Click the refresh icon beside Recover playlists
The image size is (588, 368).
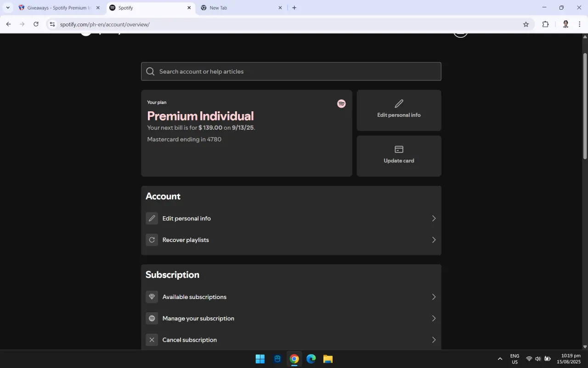pos(152,240)
